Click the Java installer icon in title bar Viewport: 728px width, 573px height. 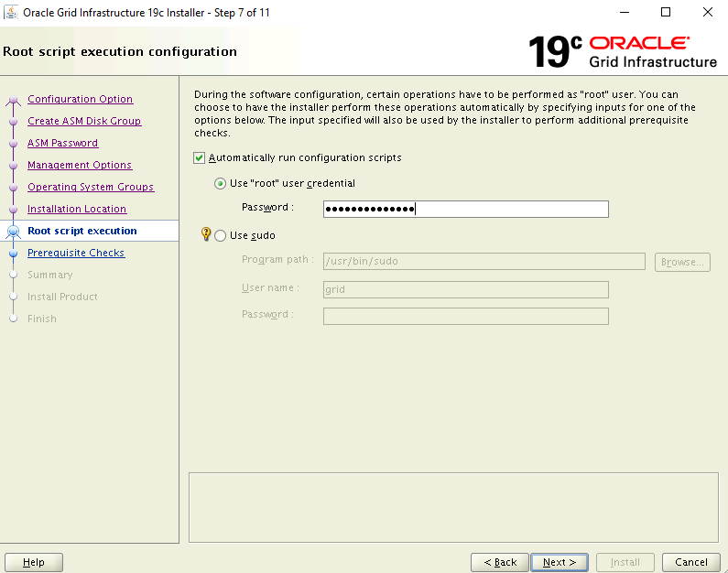click(x=10, y=12)
